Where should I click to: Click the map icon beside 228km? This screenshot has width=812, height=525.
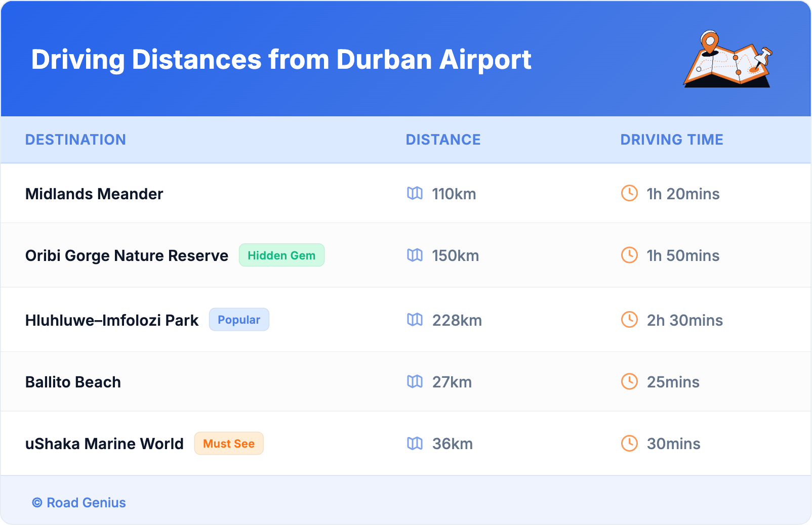[415, 320]
